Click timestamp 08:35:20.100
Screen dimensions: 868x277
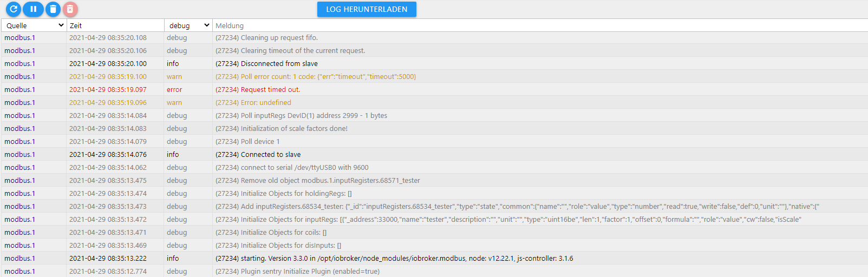click(x=108, y=63)
